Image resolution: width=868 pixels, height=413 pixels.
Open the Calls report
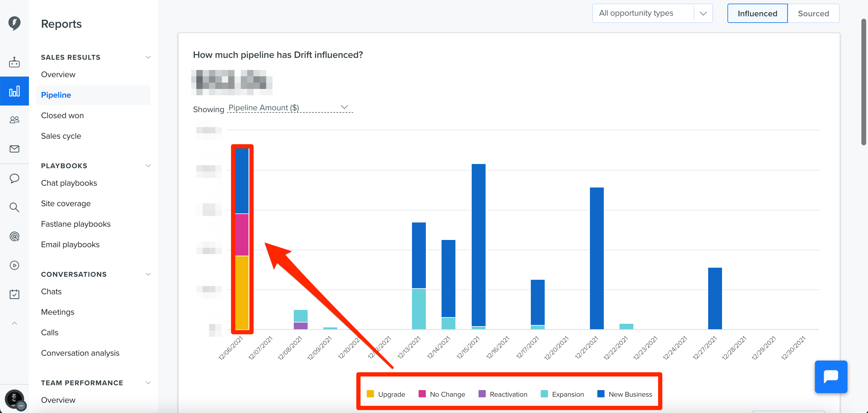[x=49, y=333]
